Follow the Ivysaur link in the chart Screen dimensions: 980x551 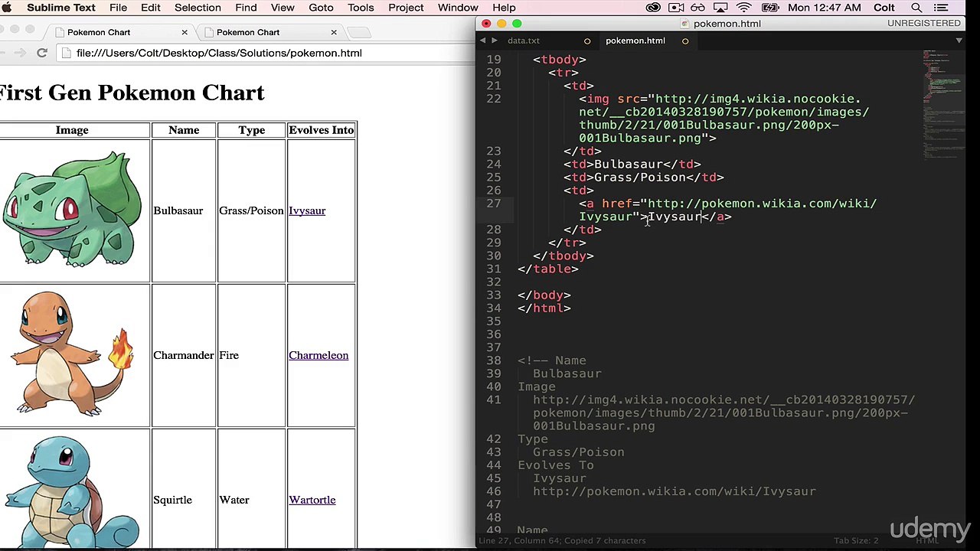[x=307, y=210]
